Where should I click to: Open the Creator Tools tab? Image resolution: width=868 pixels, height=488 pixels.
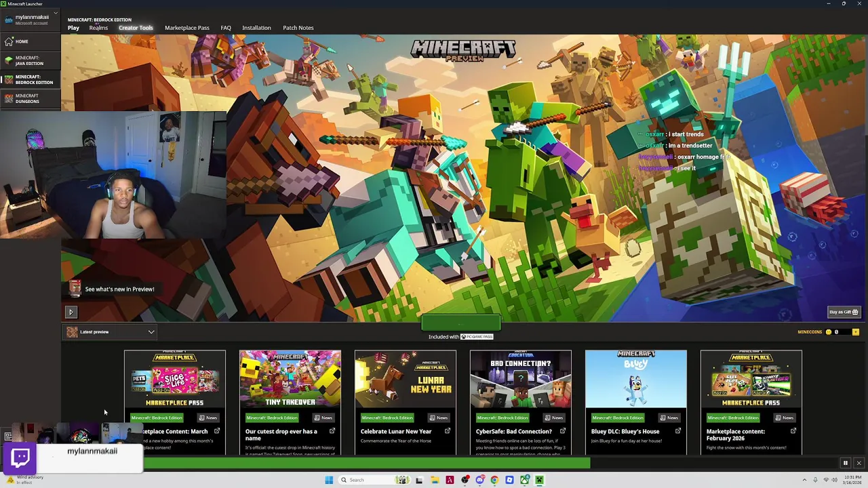point(136,28)
